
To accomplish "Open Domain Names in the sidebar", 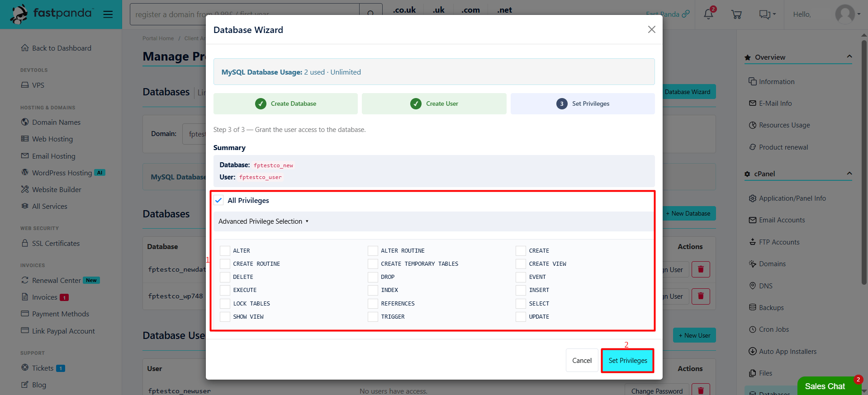I will [x=51, y=122].
